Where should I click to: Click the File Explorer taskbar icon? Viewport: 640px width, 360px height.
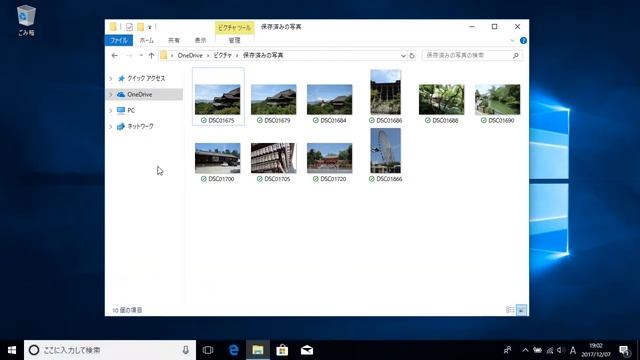tap(258, 350)
